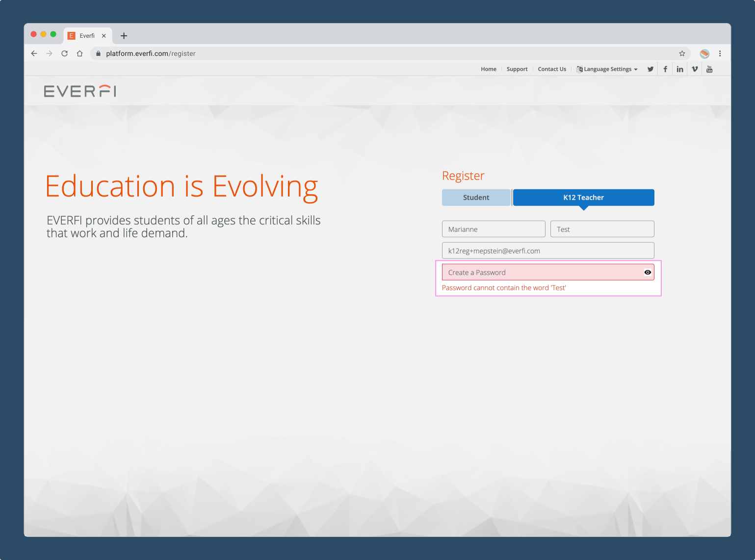
Task: Open the Home link
Action: [x=489, y=69]
